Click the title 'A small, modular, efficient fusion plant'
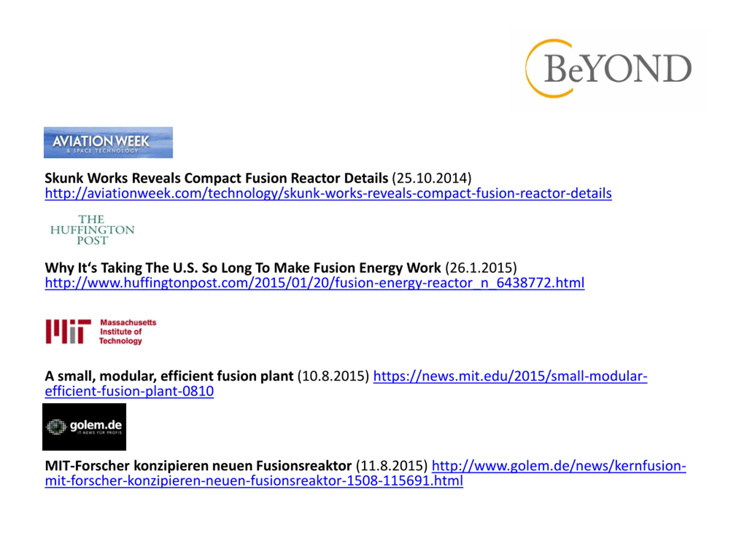This screenshot has height=560, width=747. (x=169, y=376)
